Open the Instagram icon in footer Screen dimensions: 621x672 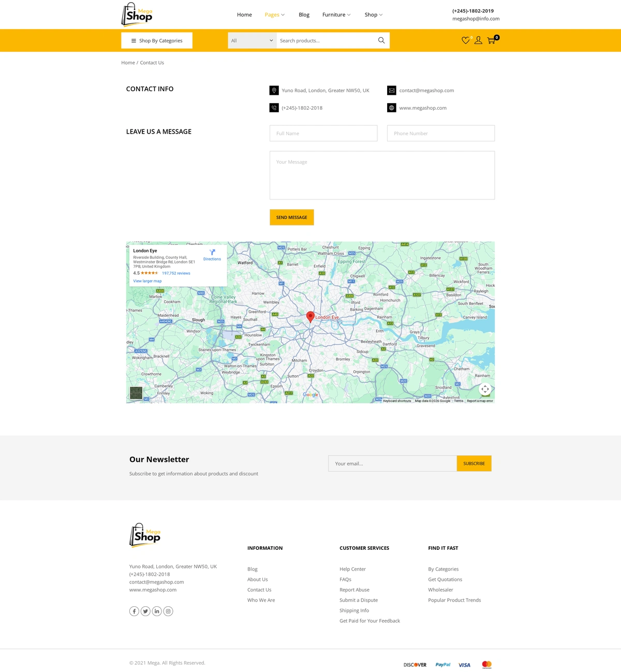pos(168,611)
